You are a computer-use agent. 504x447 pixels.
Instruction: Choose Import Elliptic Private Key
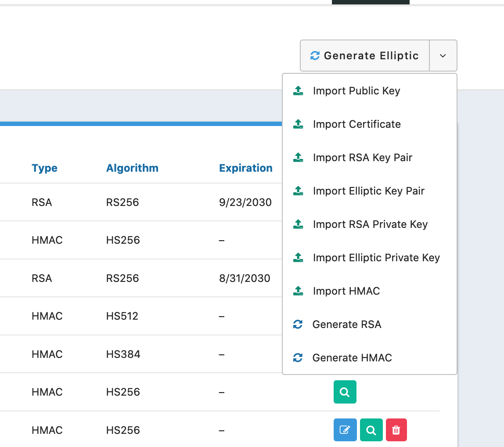[369, 258]
